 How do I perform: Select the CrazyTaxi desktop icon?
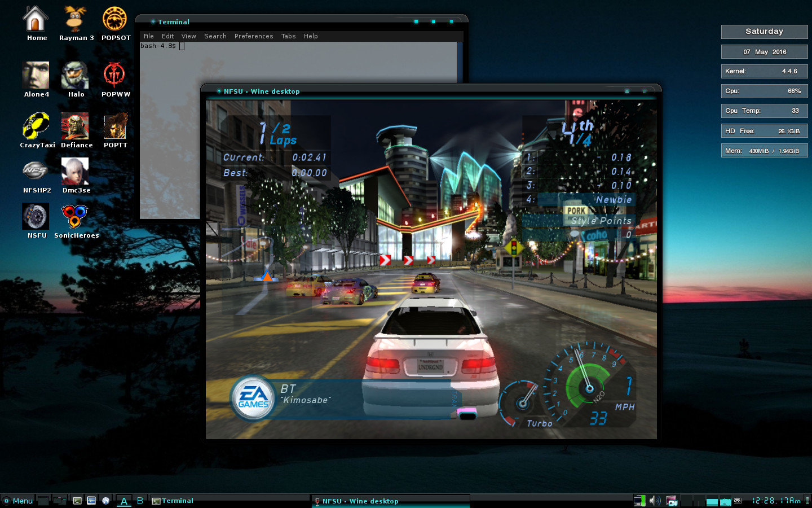(x=37, y=130)
